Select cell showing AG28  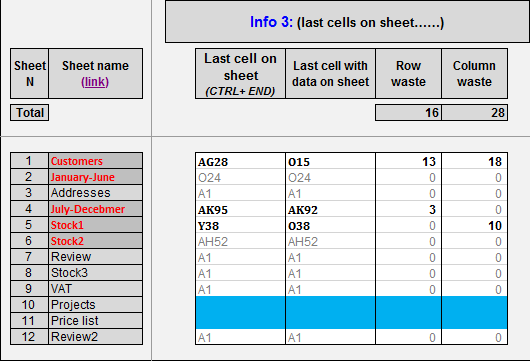tap(240, 162)
